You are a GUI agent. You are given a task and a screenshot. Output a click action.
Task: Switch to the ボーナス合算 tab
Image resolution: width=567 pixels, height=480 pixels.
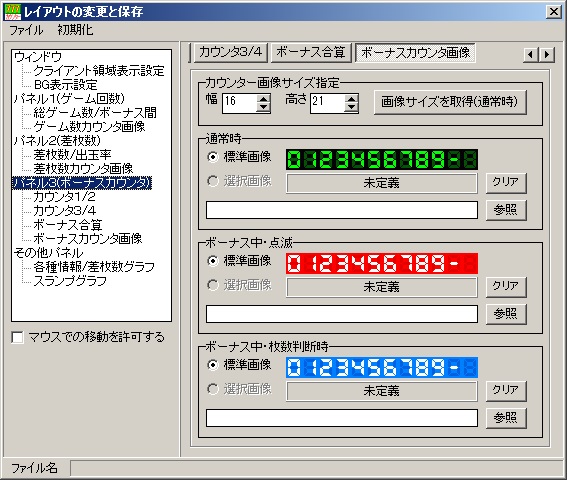coord(311,52)
